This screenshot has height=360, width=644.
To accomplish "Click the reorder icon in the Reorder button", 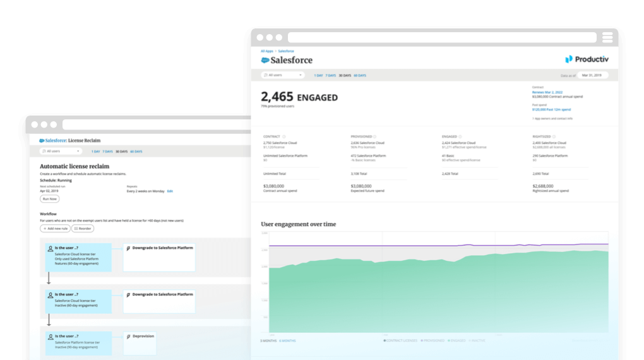I will 76,229.
